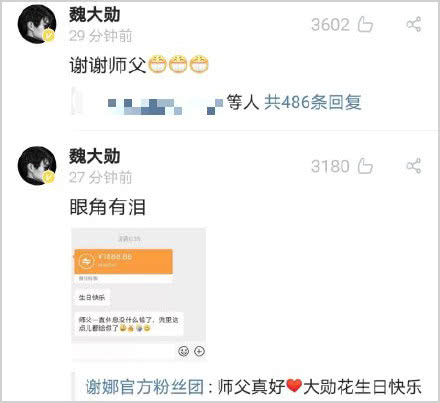This screenshot has height=403, width=440.
Task: Open the "眼角有泪" comment text
Action: (107, 207)
